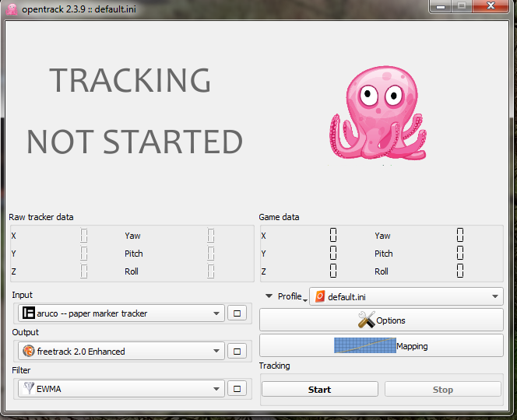Open aruco input tracker settings button
This screenshot has width=517, height=420.
point(237,313)
